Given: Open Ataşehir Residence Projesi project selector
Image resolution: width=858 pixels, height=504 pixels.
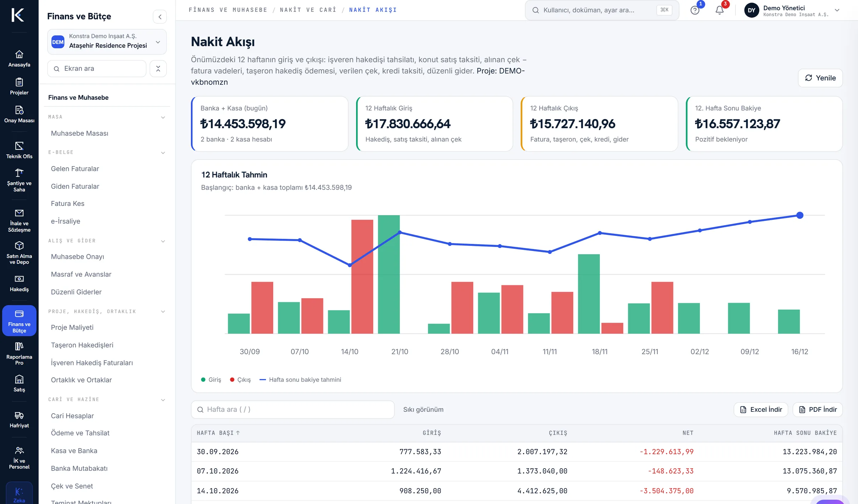Looking at the screenshot, I should coord(107,42).
